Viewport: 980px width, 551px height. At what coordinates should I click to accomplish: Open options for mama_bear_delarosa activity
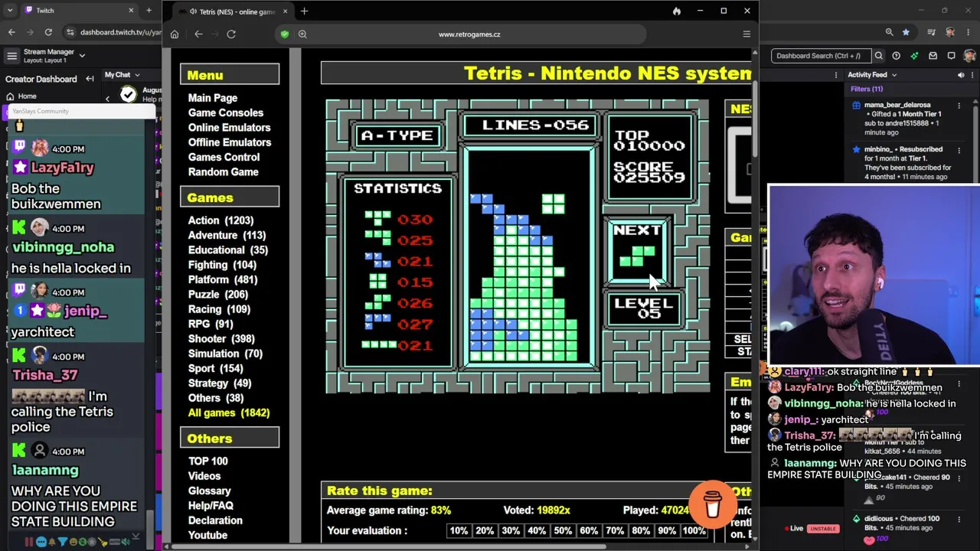coord(959,106)
